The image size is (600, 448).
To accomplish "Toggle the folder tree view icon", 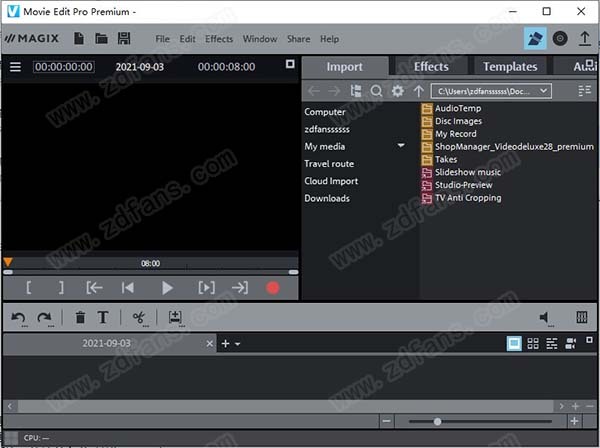I will click(x=356, y=91).
